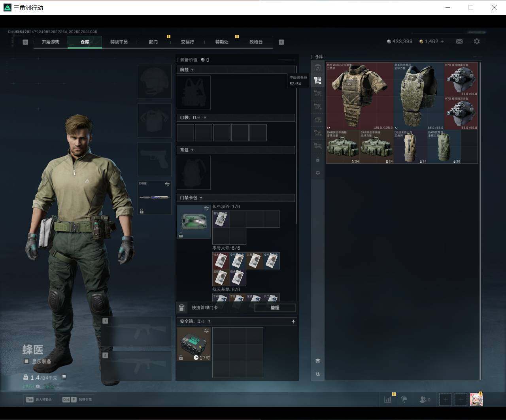Click the empty helmet equipment slot

click(154, 82)
